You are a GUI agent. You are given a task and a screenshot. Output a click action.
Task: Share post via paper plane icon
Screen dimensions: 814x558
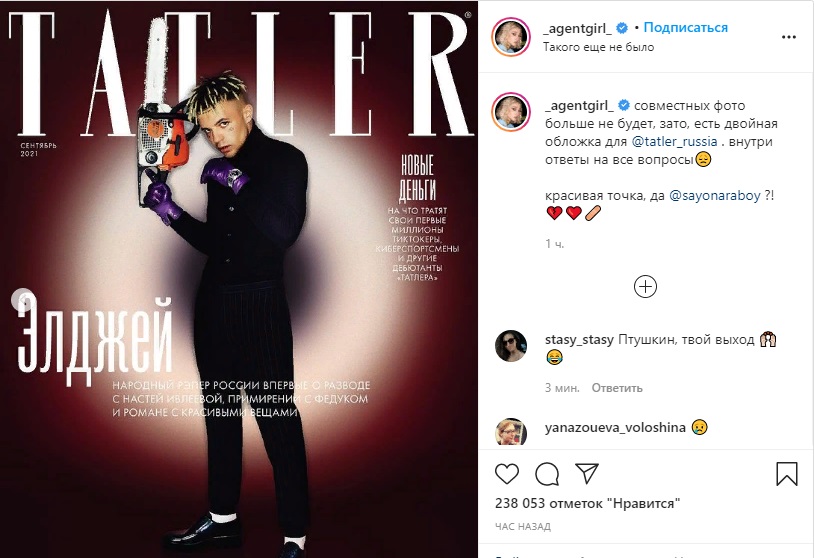pos(587,473)
